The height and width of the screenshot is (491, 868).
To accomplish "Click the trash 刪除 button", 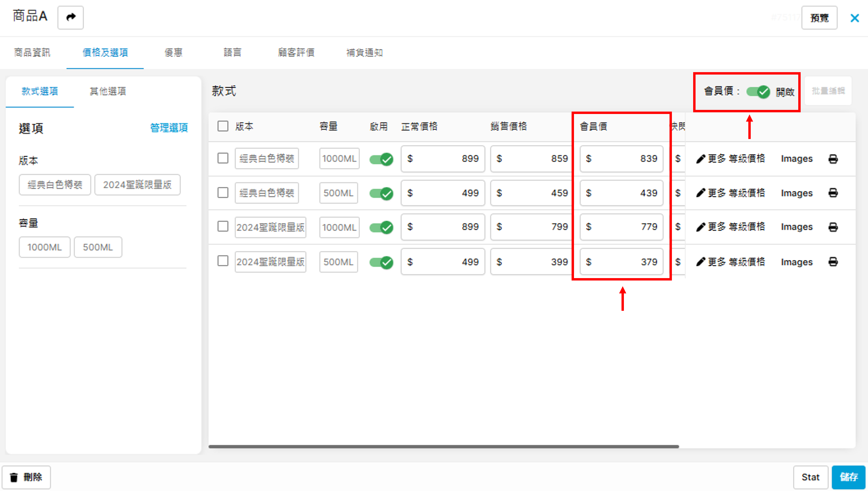I will point(26,477).
